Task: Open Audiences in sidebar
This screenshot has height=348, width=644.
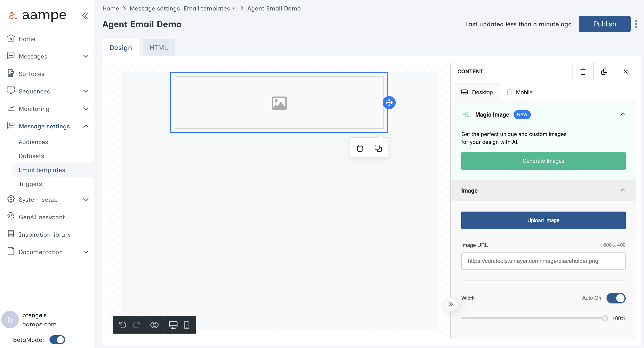Action: (33, 142)
